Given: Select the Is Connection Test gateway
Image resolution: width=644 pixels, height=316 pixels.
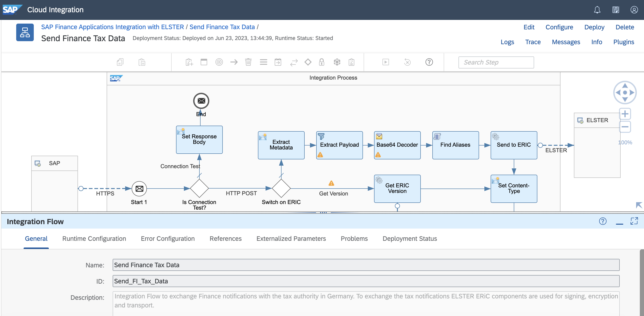Looking at the screenshot, I should (x=199, y=189).
